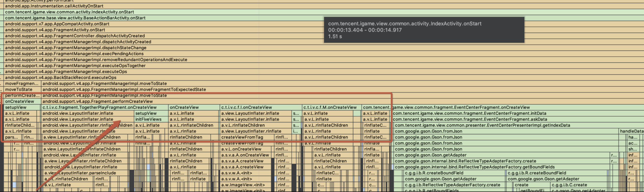Click the Fragment.performCreateView frame

[342, 101]
